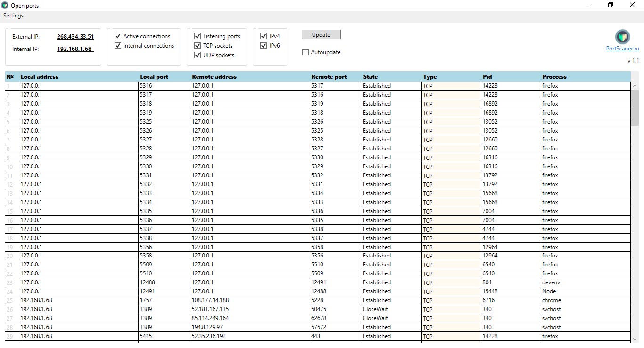Screen dimensions: 644x348
Task: Click the v 1.1 version label
Action: click(x=633, y=61)
